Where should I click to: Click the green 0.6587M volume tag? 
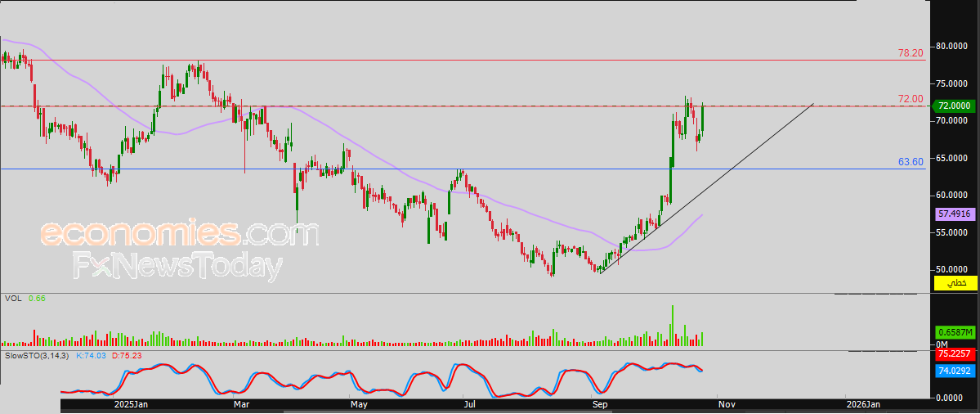click(x=954, y=332)
